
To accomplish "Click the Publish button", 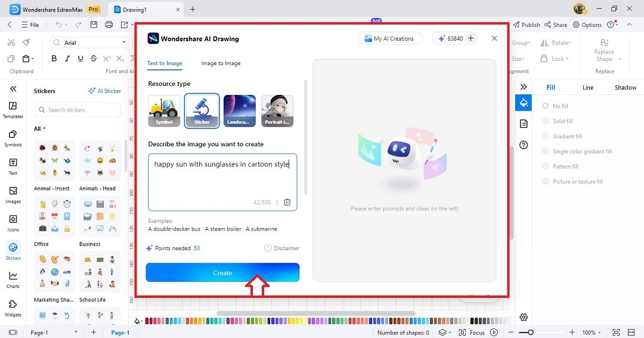I will pos(527,24).
